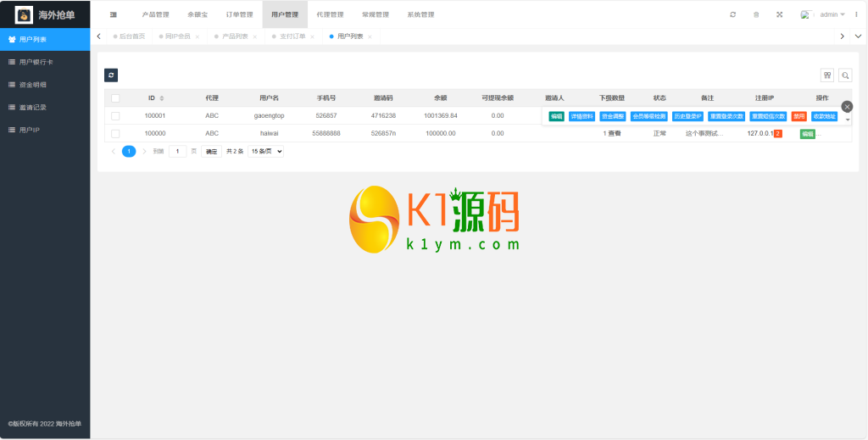Click the 历史登录IP button
Image resolution: width=868 pixels, height=440 pixels.
tap(687, 116)
